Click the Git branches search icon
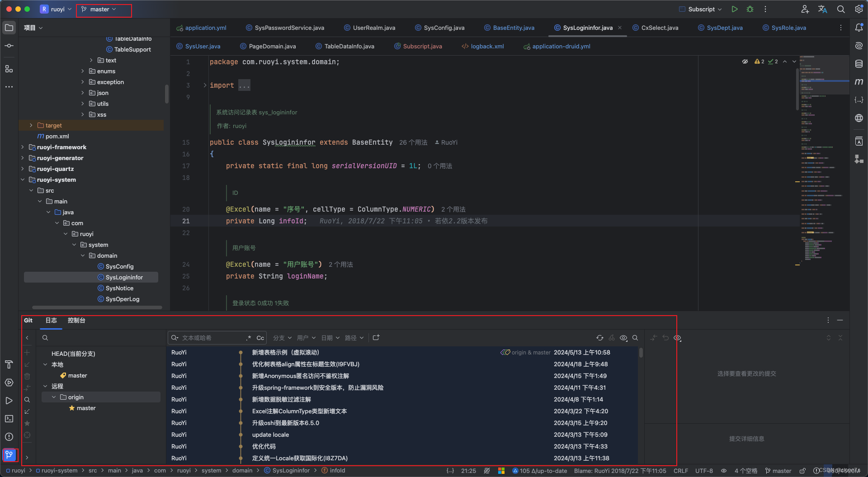This screenshot has height=477, width=868. coord(45,338)
